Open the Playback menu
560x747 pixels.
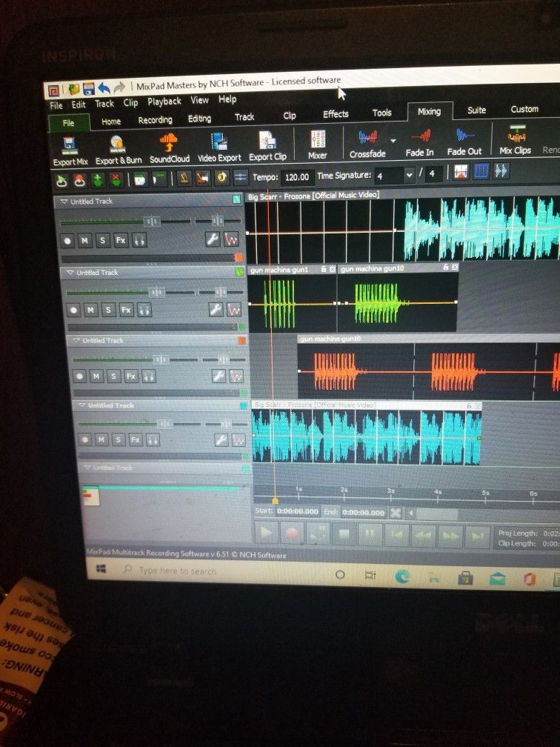click(x=164, y=102)
